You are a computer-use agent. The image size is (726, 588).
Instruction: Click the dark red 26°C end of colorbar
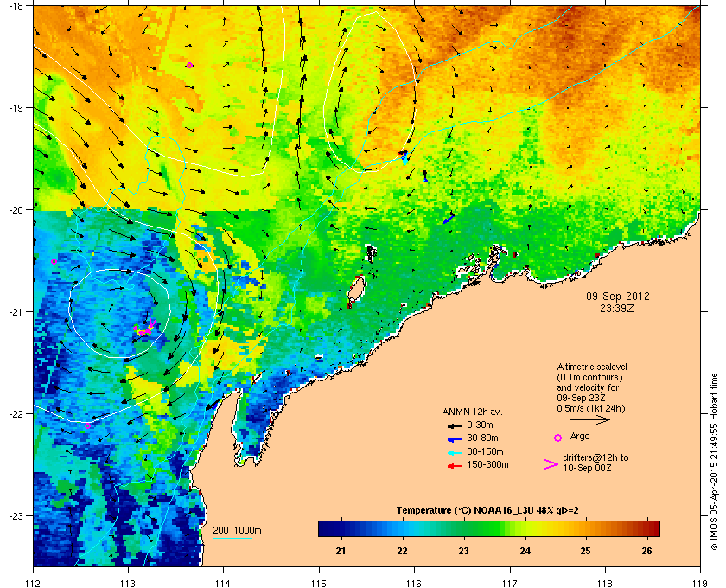653,528
